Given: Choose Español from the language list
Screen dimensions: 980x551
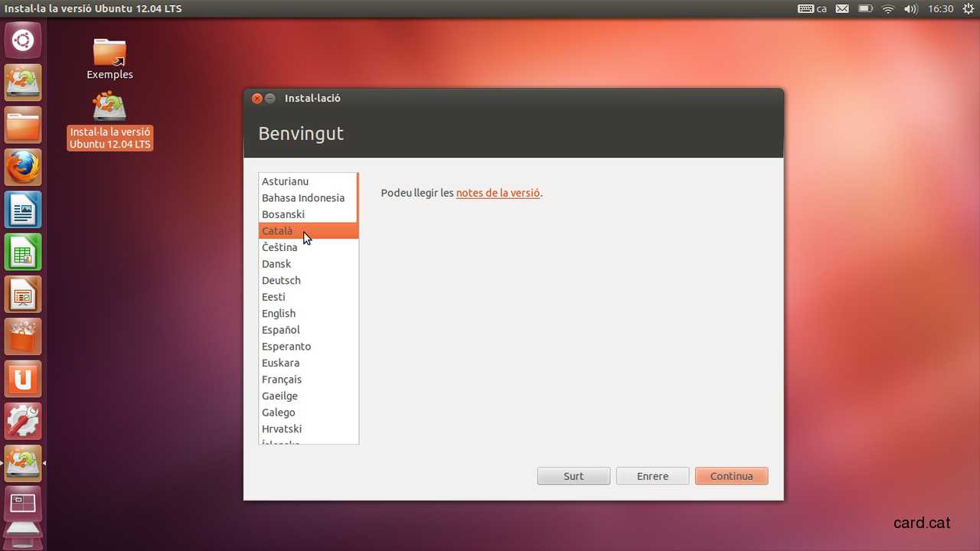Looking at the screenshot, I should pos(281,330).
